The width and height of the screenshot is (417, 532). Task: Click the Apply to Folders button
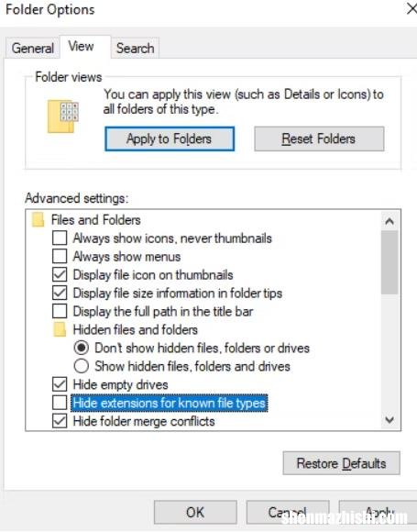170,139
